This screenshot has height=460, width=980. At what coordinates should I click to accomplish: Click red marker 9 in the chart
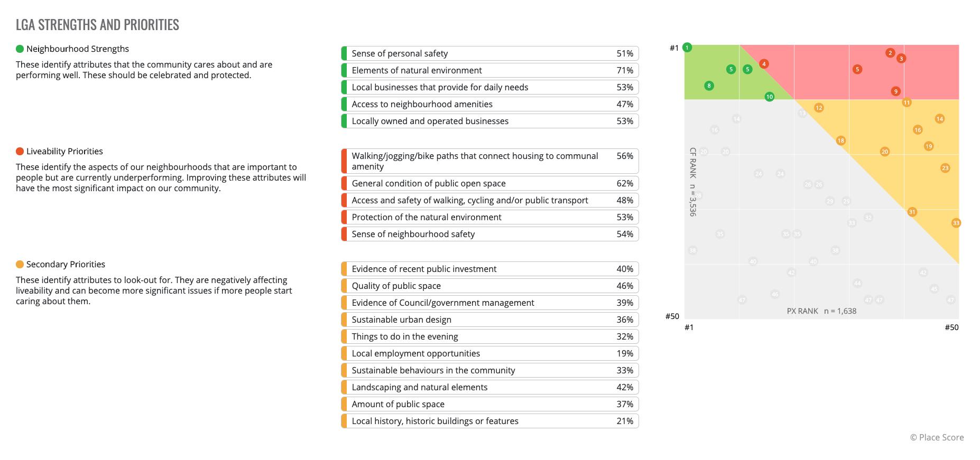click(895, 91)
